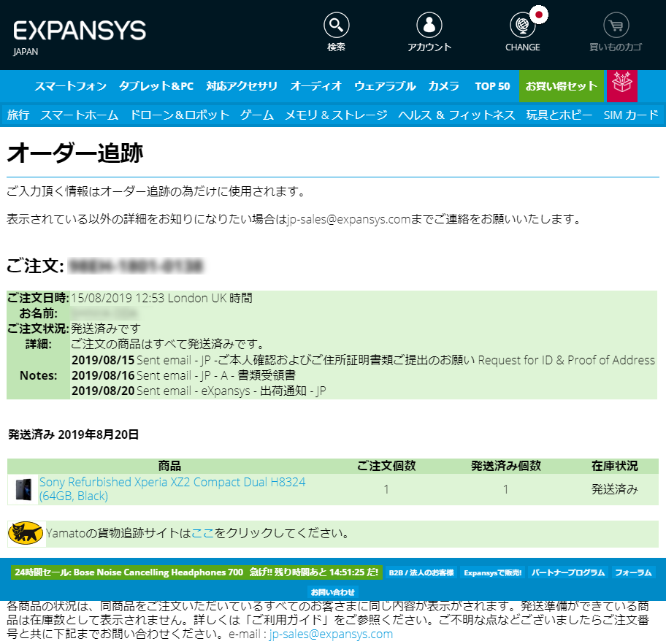Viewport: 666px width, 644px height.
Task: Open タブレット&PC category menu
Action: coord(156,86)
